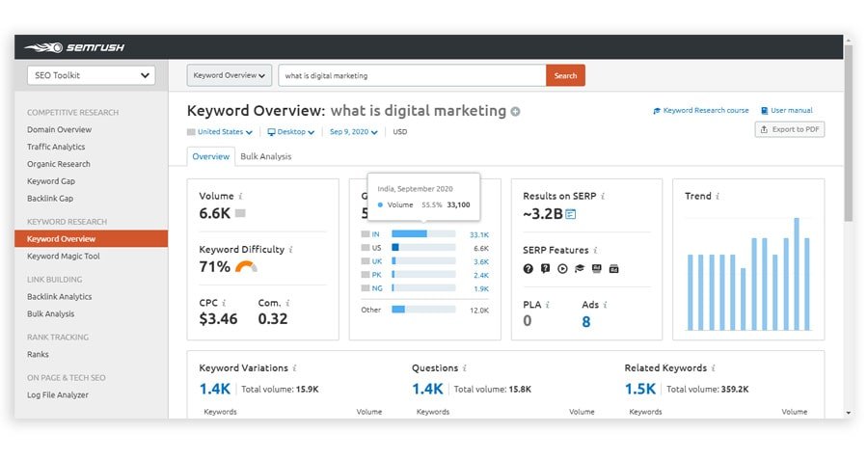This screenshot has width=868, height=461.
Task: Select Keyword Overview in sidebar
Action: [92, 239]
